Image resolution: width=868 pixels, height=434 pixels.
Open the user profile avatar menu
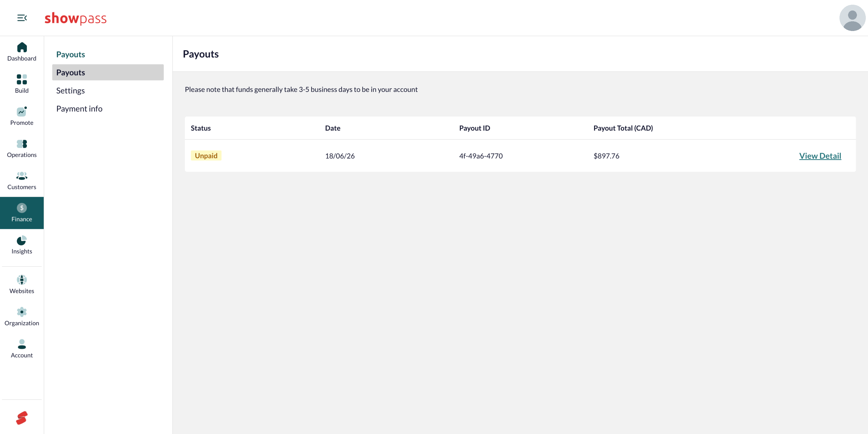852,18
